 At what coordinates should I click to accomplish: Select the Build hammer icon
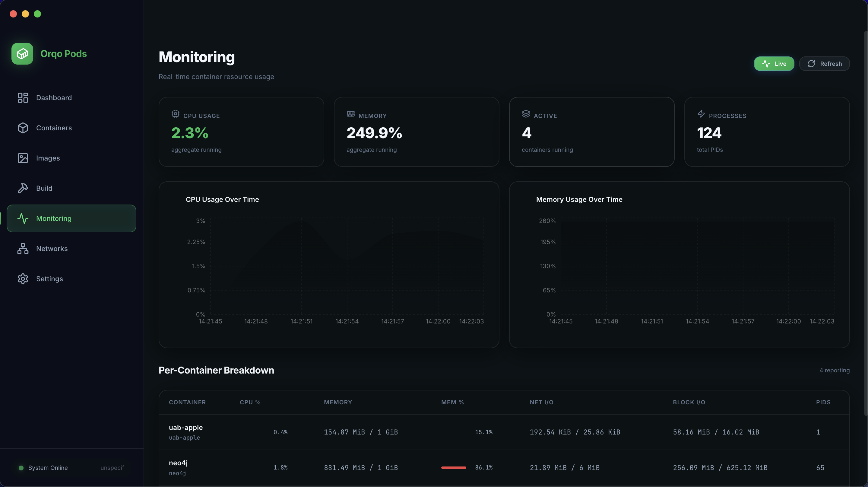pos(22,188)
